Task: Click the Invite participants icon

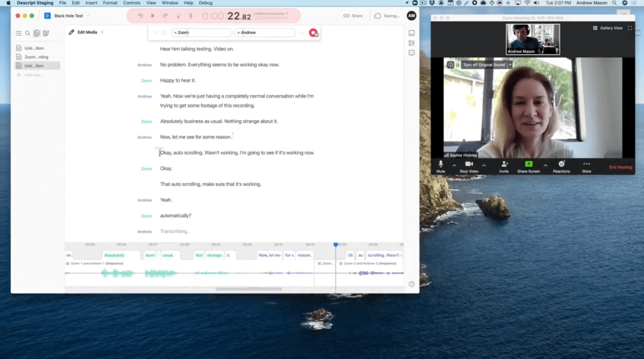Action: [x=504, y=166]
